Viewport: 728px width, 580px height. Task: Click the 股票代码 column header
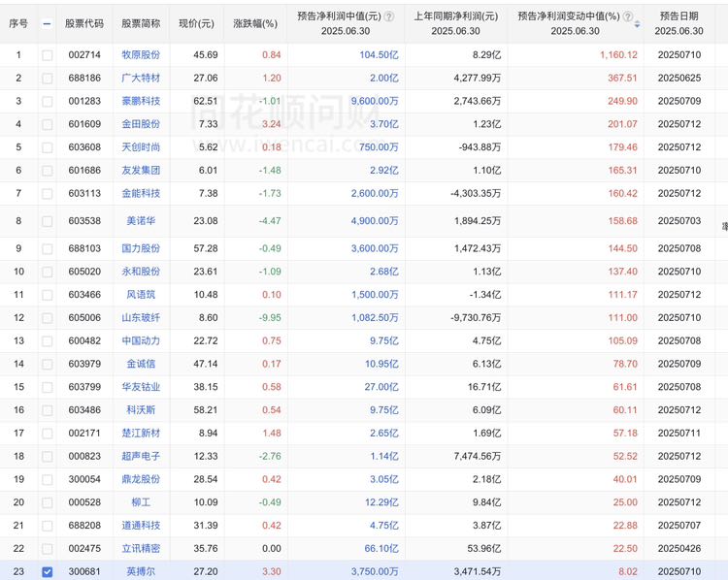(84, 23)
